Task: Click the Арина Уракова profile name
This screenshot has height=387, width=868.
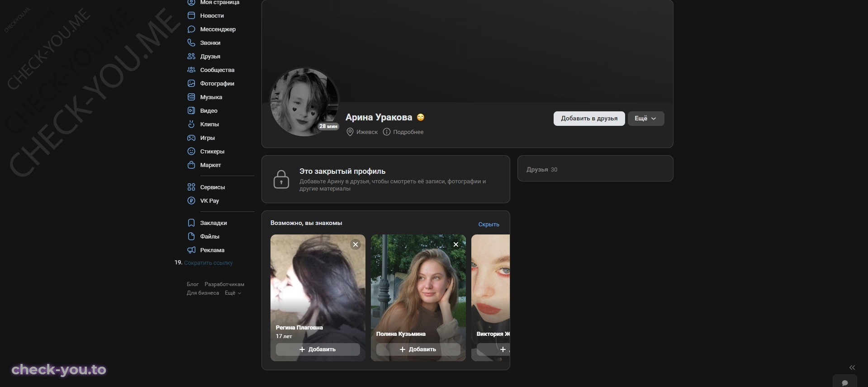Action: pos(379,117)
